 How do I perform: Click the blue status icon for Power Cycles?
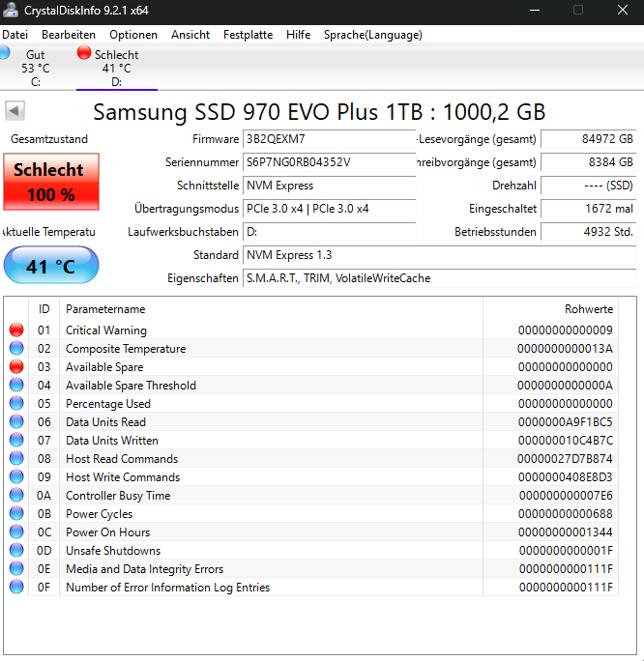tap(16, 513)
